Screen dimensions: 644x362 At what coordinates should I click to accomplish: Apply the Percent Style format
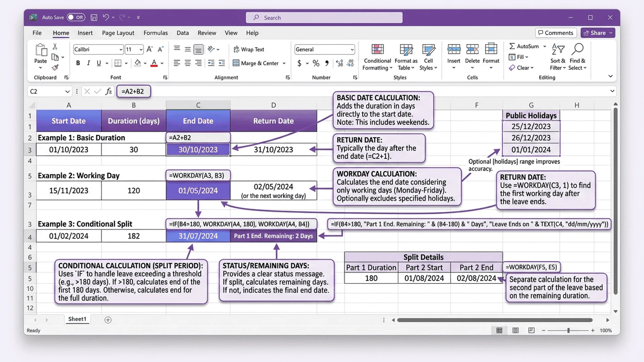[x=316, y=63]
